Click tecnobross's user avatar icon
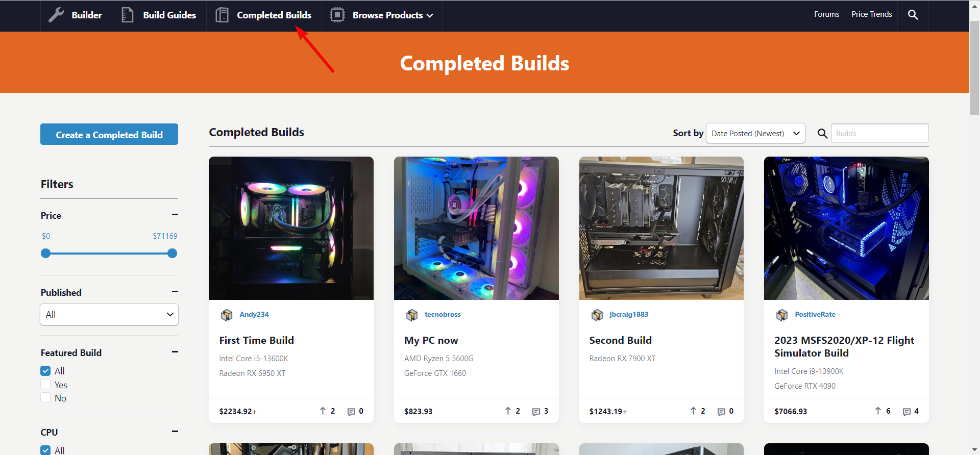This screenshot has width=980, height=455. [412, 315]
